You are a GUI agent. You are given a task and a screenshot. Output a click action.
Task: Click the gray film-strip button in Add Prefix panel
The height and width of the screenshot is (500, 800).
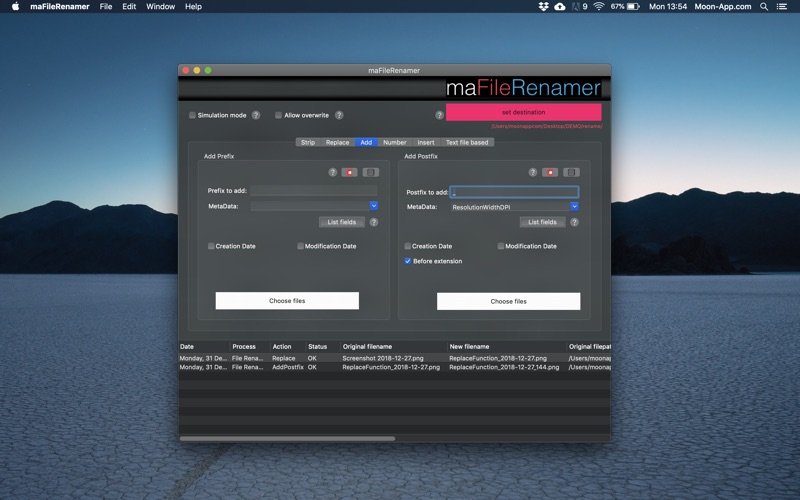[371, 172]
